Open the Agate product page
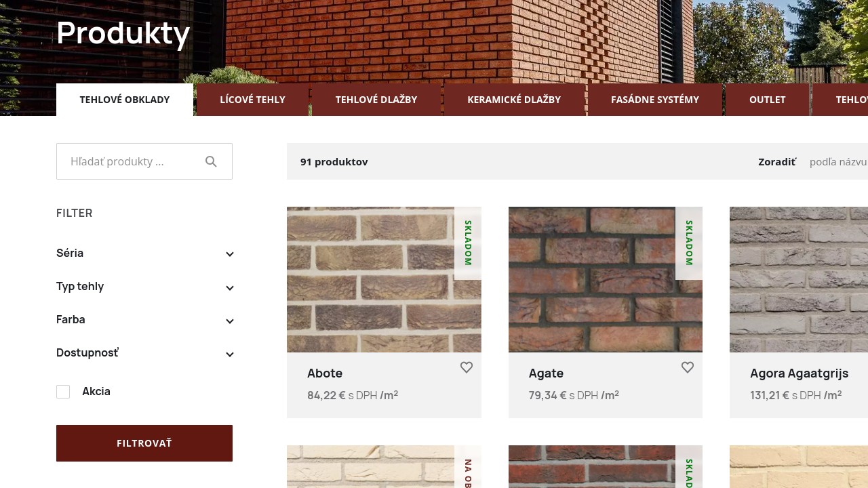 point(546,373)
